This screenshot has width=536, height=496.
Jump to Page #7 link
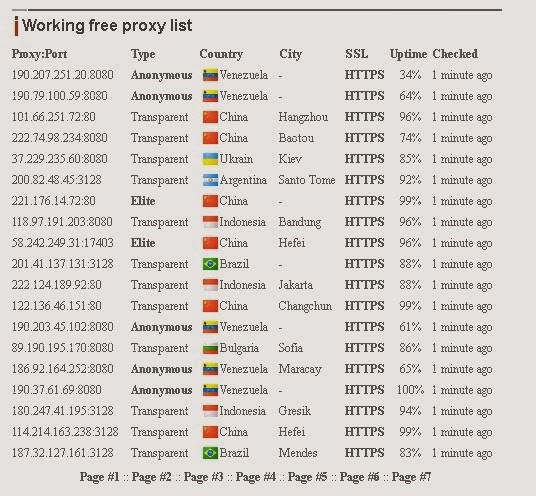[412, 477]
